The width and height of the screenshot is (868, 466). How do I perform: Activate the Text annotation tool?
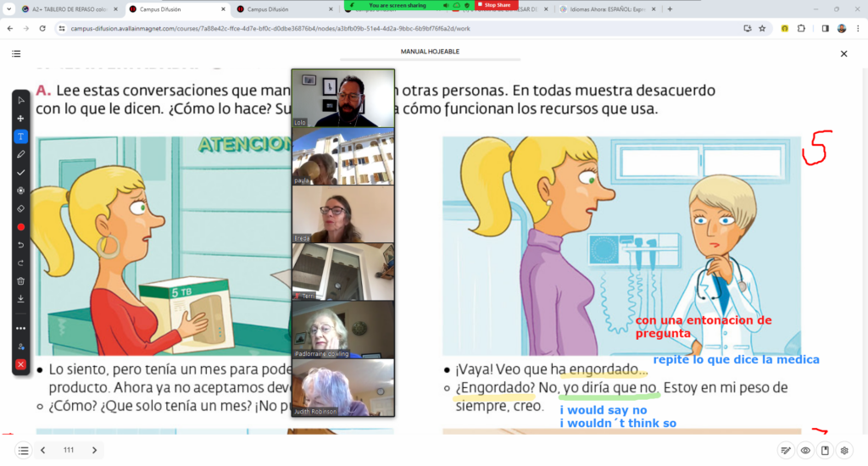click(21, 136)
